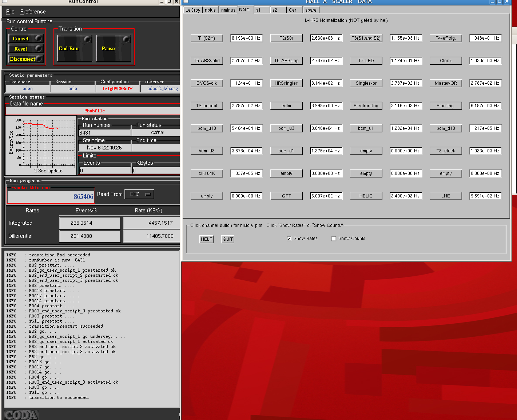Click the Singles-or channel button

366,83
